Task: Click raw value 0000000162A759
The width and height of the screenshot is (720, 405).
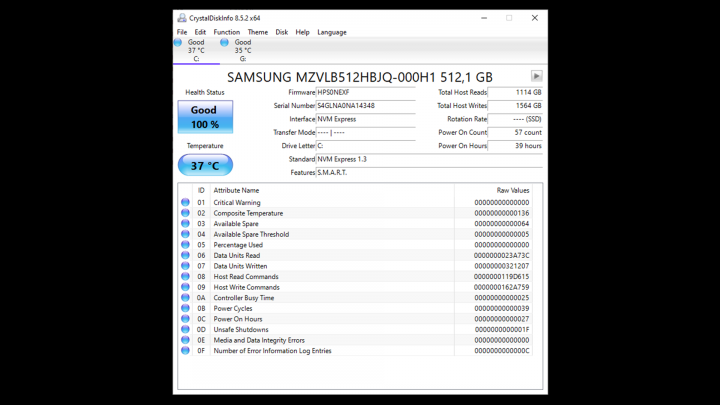Action: click(x=501, y=287)
